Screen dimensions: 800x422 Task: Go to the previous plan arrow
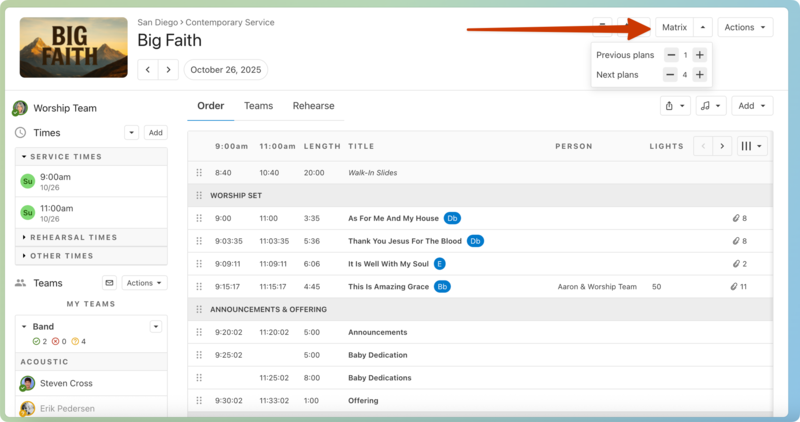148,70
